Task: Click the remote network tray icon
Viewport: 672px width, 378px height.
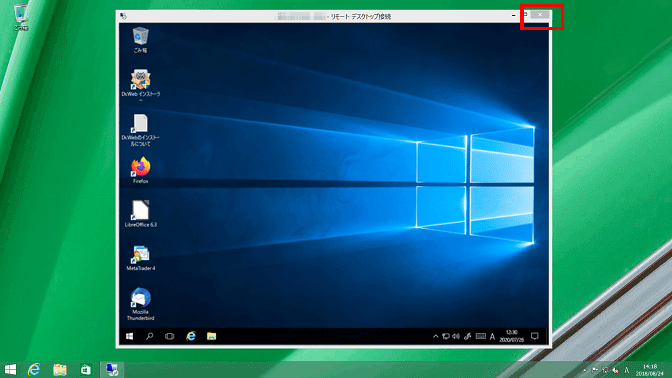Action: click(446, 336)
